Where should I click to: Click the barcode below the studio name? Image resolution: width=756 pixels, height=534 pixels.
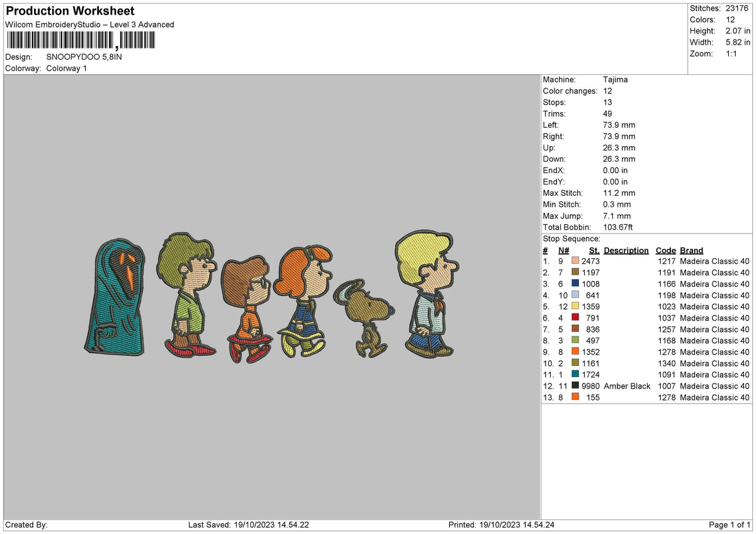(x=80, y=41)
